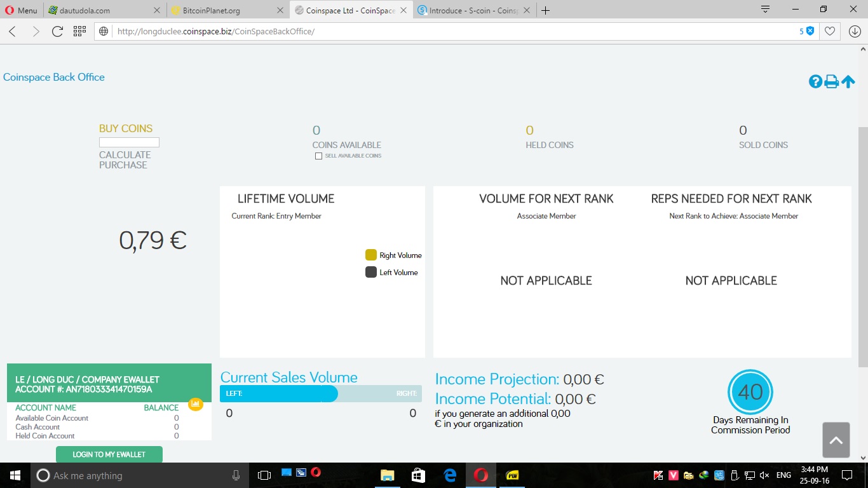
Task: Open the browser downloads icon
Action: click(855, 31)
